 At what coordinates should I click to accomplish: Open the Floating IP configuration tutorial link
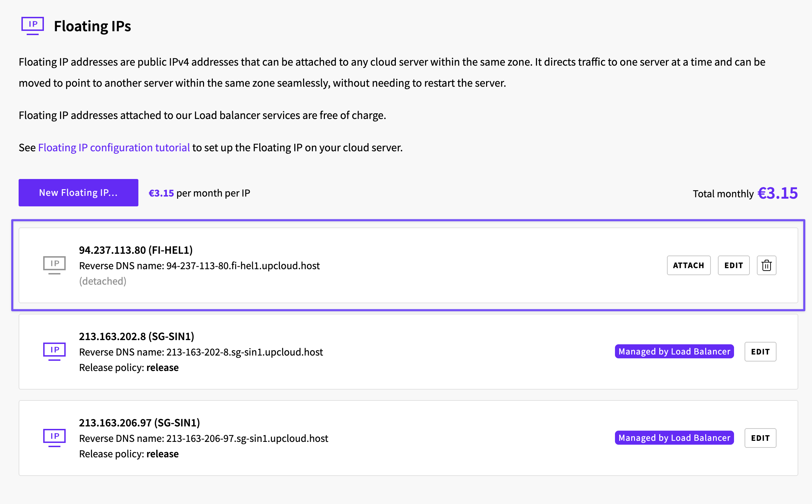(x=114, y=147)
